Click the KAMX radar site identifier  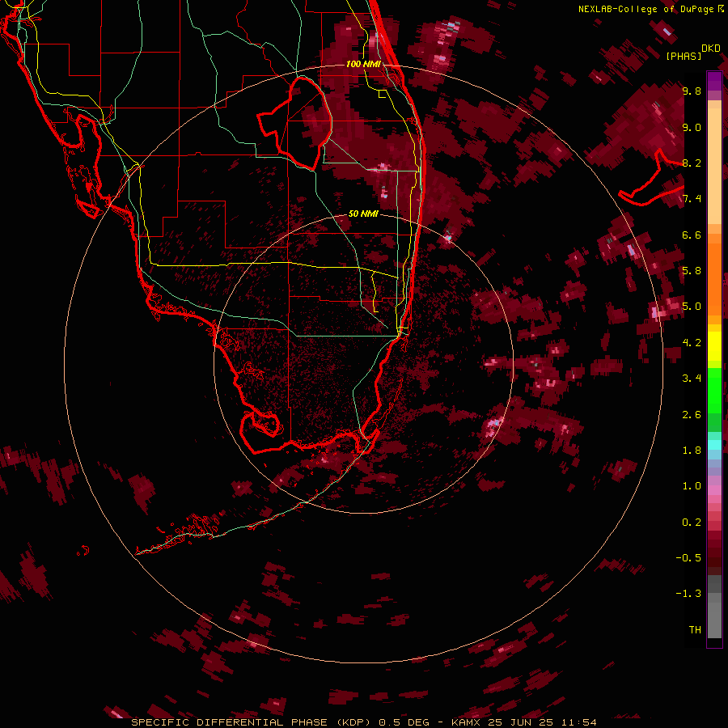point(466,722)
